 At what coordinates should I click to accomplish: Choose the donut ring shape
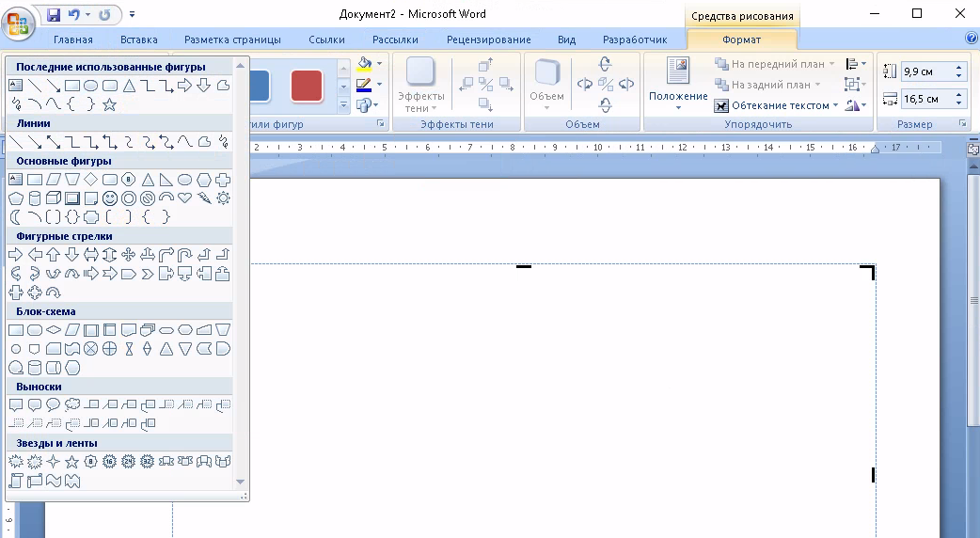(x=129, y=198)
